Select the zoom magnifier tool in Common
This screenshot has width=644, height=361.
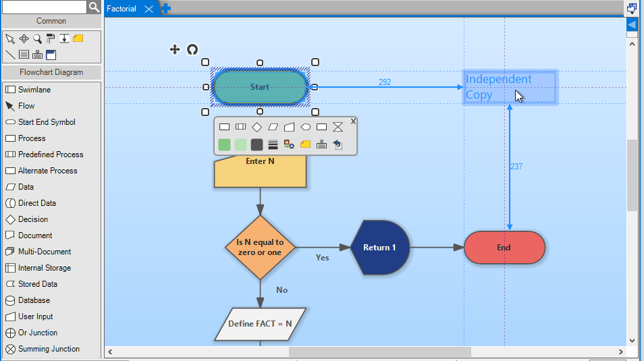coord(37,38)
